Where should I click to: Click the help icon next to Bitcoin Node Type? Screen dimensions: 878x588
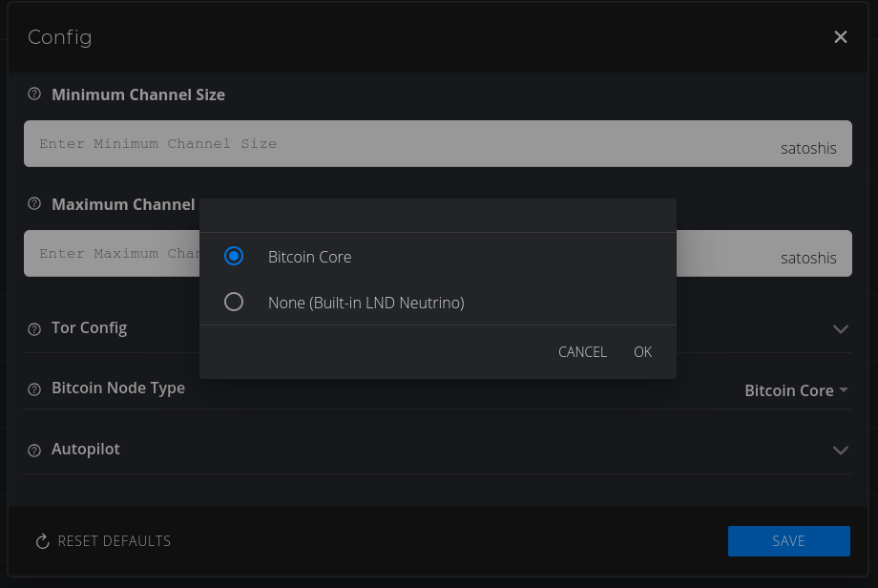[x=34, y=389]
